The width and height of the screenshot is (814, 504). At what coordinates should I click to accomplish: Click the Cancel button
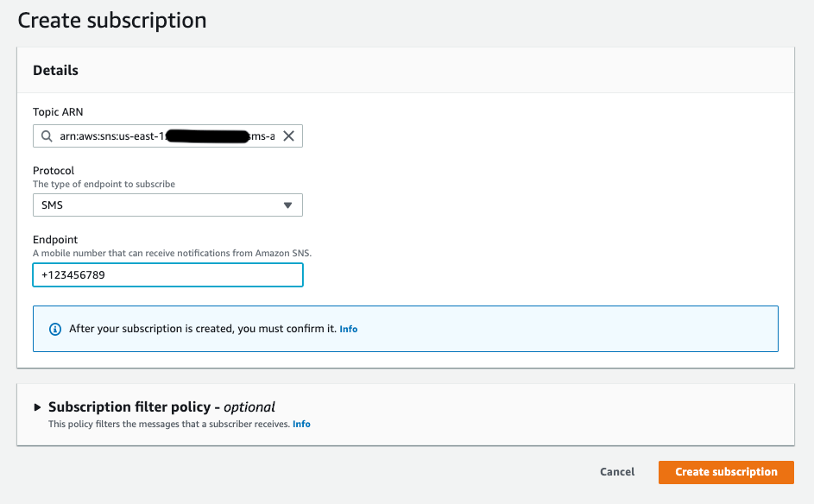pyautogui.click(x=616, y=472)
